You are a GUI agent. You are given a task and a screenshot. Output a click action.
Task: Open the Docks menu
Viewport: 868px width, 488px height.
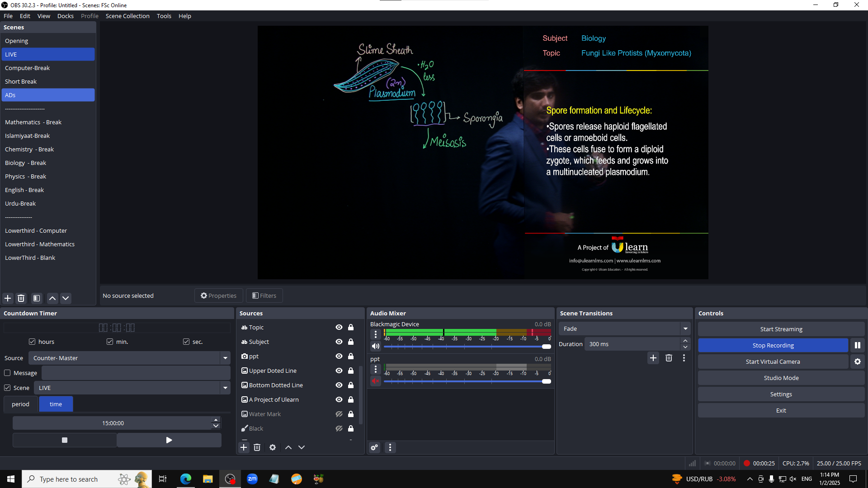pos(66,16)
